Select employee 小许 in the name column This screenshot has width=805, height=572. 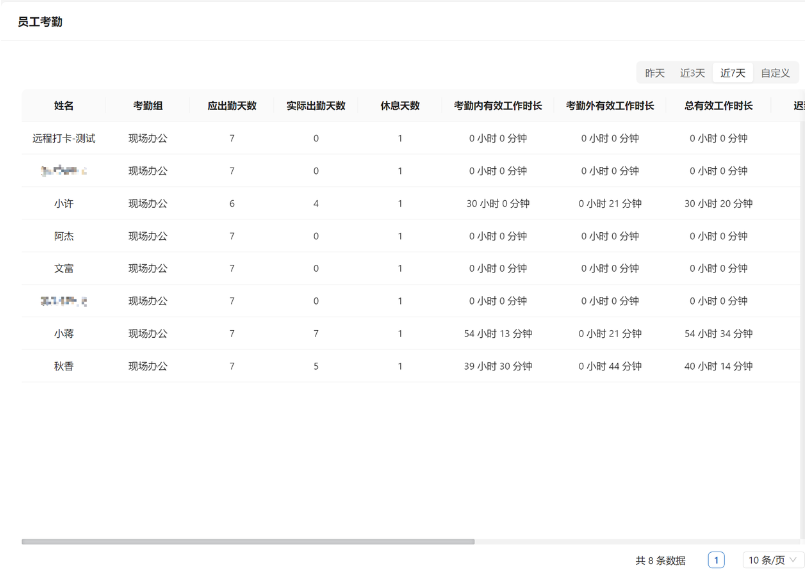64,203
